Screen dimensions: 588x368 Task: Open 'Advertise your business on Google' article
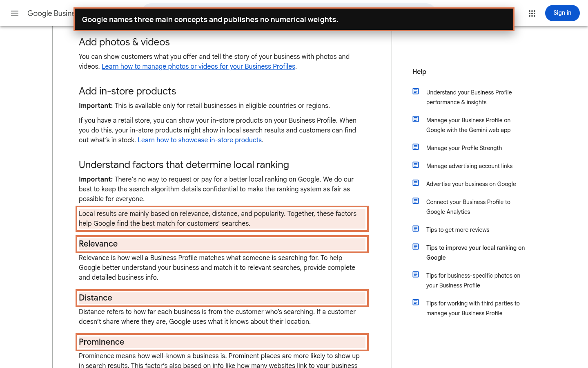pos(471,184)
